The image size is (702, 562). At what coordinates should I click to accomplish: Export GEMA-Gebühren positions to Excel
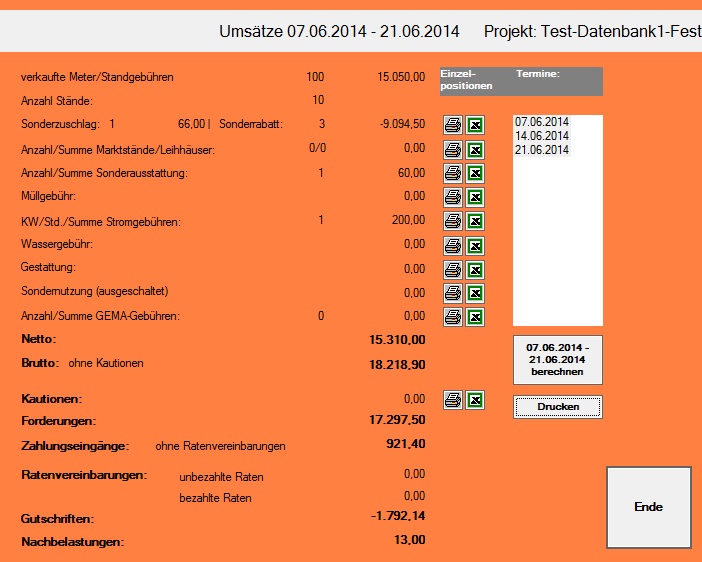pyautogui.click(x=476, y=316)
